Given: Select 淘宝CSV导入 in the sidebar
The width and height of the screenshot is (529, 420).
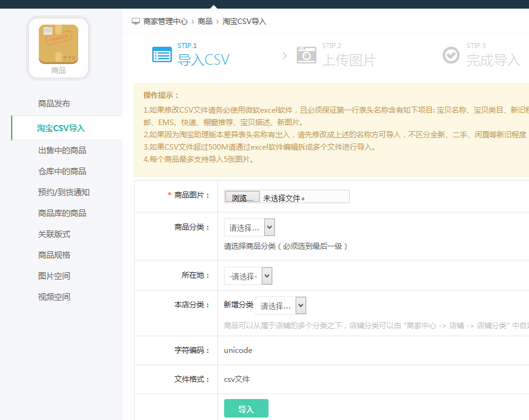Looking at the screenshot, I should pyautogui.click(x=61, y=128).
